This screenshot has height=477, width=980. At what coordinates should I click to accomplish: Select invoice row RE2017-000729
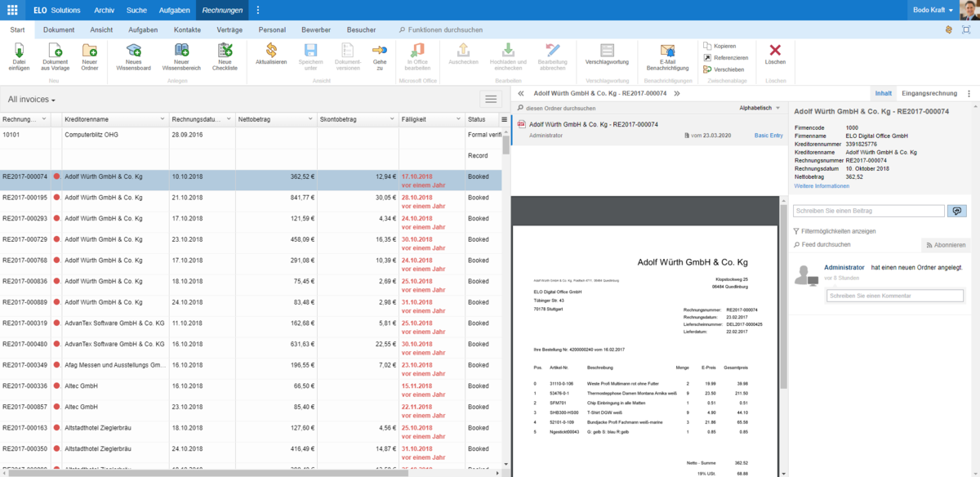click(250, 243)
